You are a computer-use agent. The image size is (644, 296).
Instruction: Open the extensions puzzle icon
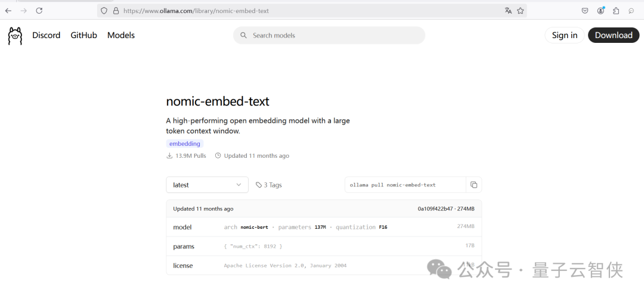[615, 11]
